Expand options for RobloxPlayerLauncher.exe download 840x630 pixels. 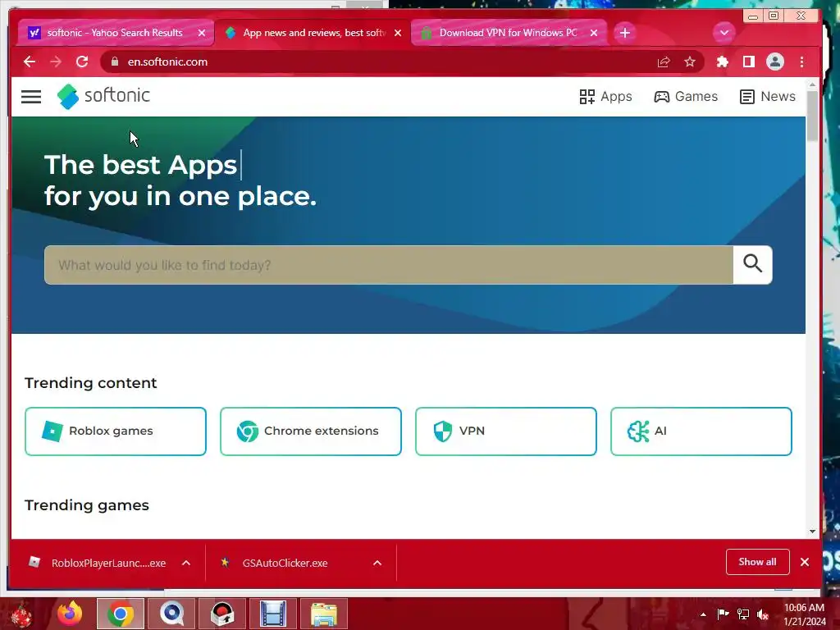(186, 563)
